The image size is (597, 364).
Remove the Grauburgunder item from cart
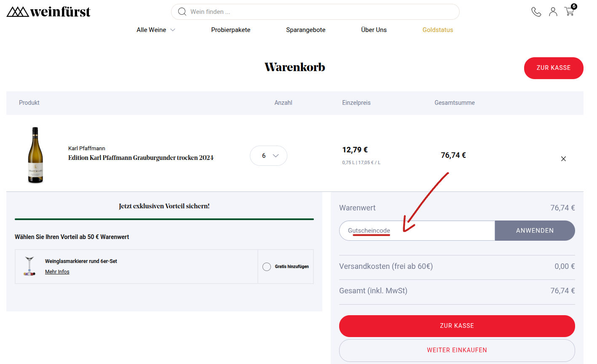[563, 159]
